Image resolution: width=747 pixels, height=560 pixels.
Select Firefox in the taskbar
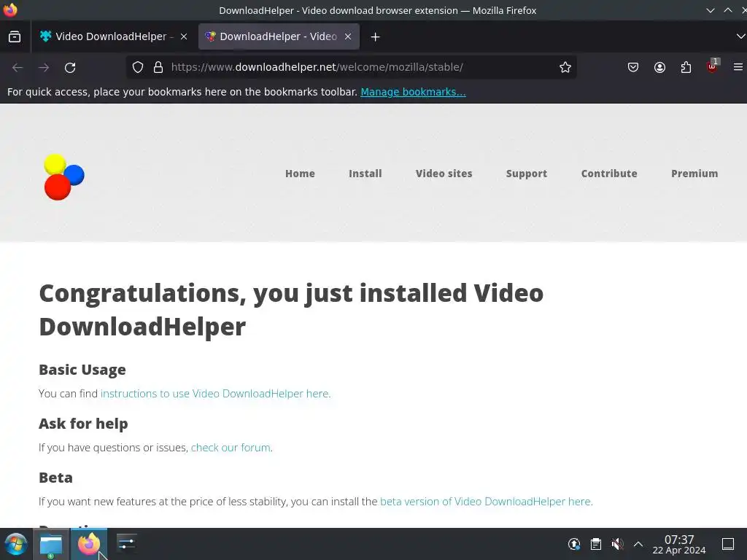[89, 544]
